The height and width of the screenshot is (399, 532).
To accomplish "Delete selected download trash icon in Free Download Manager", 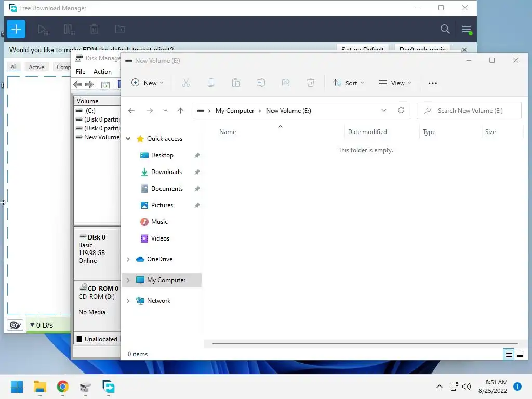I will coord(94,29).
